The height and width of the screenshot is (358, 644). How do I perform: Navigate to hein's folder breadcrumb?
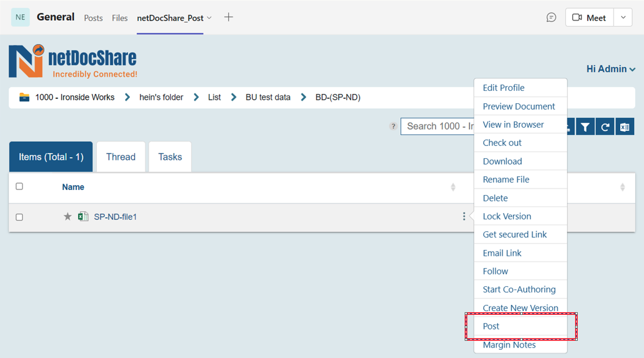[x=161, y=97]
